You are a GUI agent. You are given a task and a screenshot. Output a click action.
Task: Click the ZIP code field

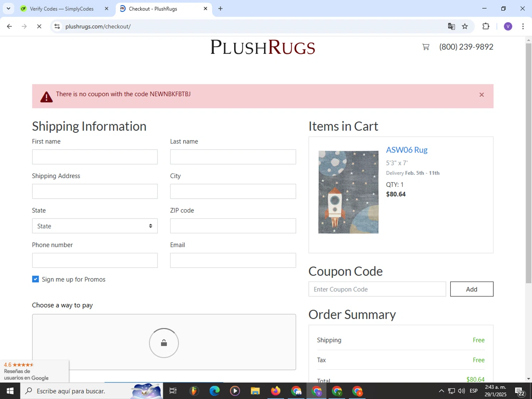(x=233, y=226)
